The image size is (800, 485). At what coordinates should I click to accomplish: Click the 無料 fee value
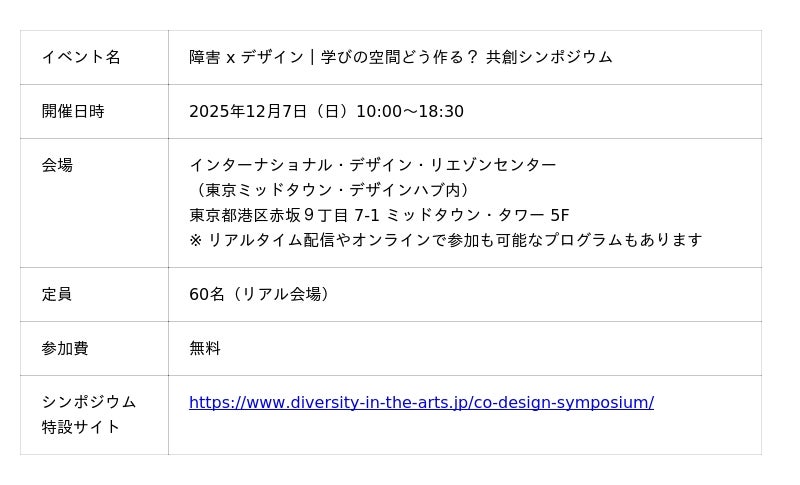(205, 348)
